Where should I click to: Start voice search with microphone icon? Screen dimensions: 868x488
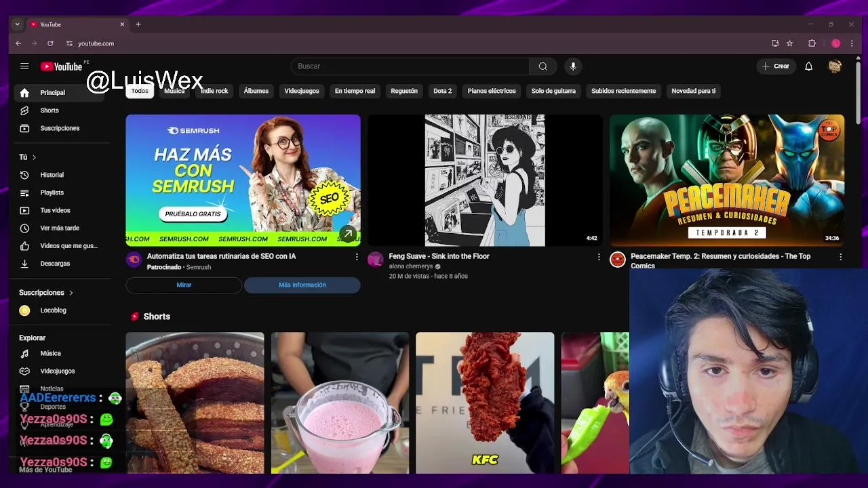pyautogui.click(x=573, y=66)
